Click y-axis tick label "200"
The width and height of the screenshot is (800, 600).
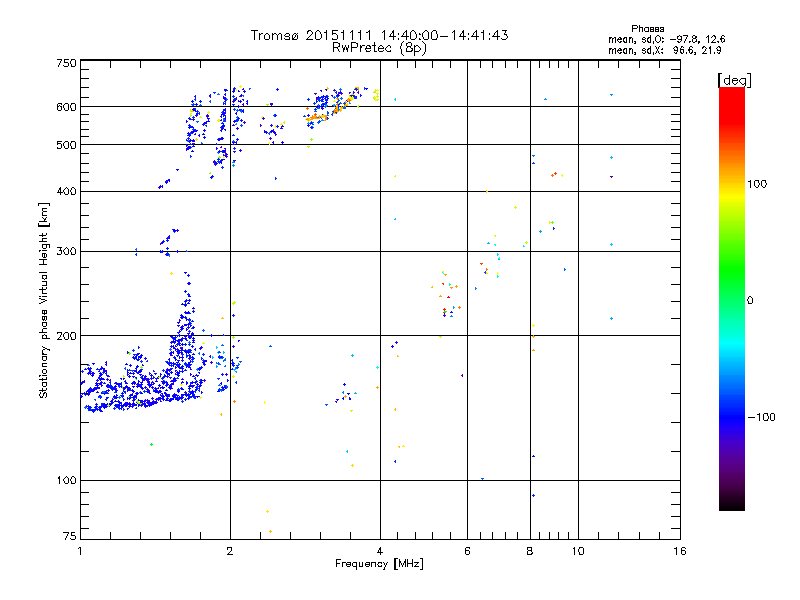[x=66, y=336]
